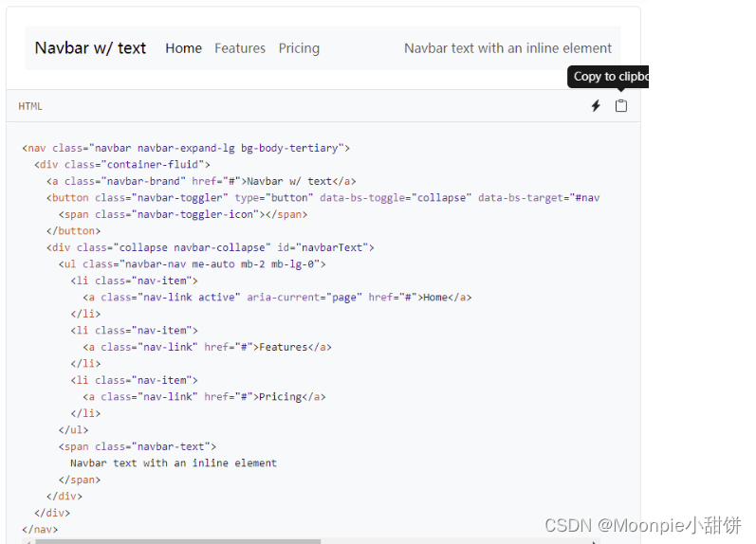
Task: Click the 'nav-link active' Home code line
Action: point(277,298)
